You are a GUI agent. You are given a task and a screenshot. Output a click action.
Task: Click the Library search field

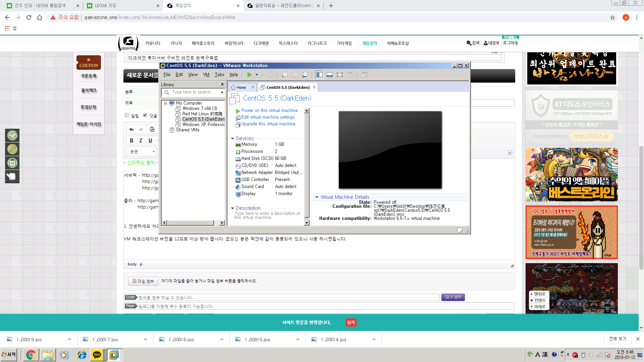point(193,92)
